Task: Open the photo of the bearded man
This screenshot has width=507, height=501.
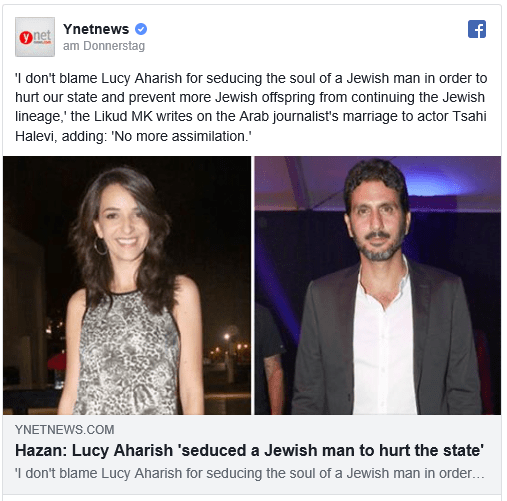Action: pos(378,285)
